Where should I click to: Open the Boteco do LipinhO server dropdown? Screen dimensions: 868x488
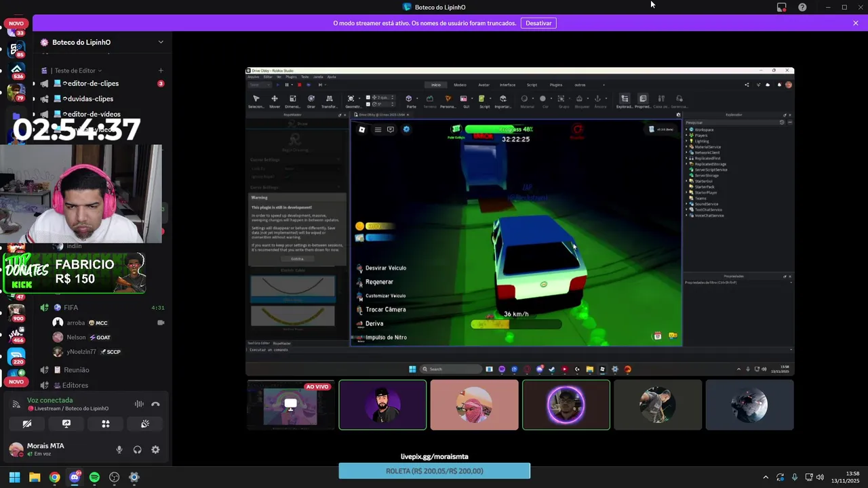[x=102, y=42]
